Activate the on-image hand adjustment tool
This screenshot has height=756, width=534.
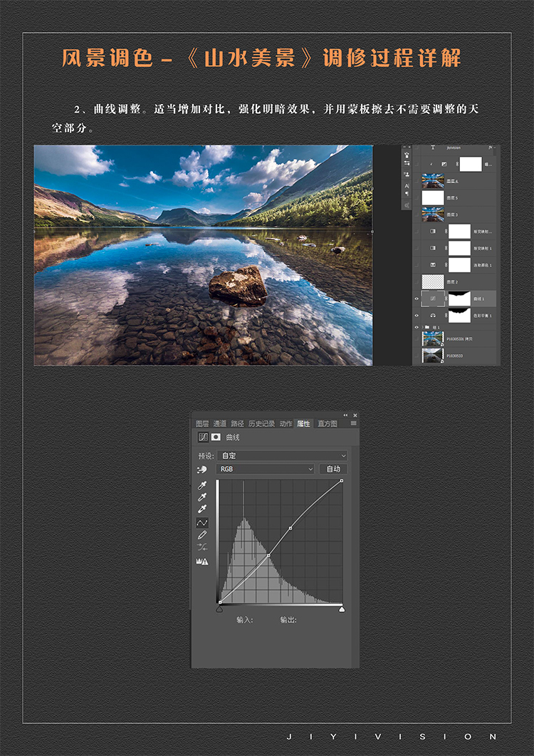[202, 469]
